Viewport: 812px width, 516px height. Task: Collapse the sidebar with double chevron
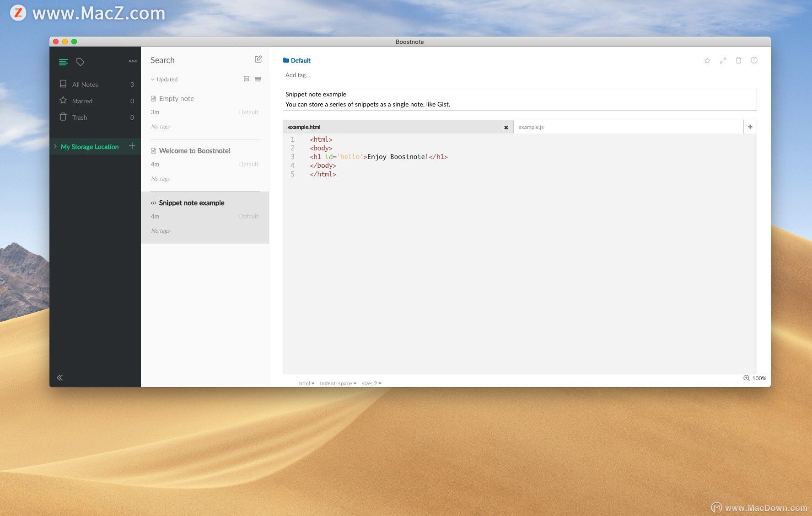pyautogui.click(x=59, y=378)
